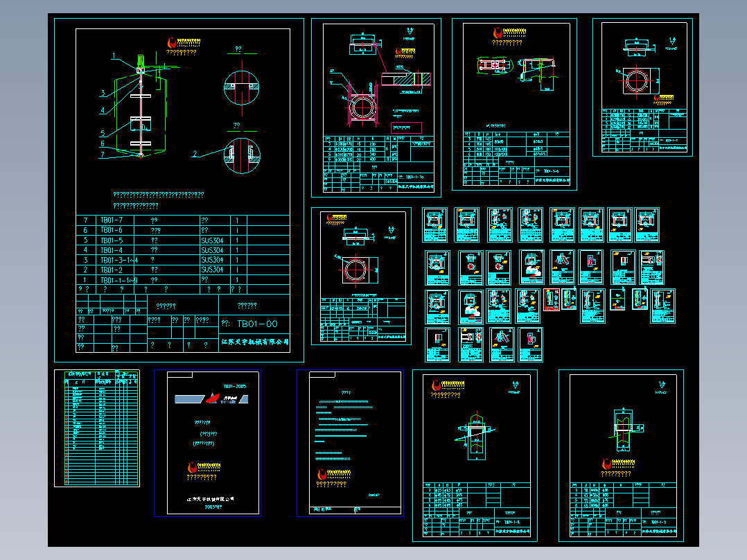Click "SUS304" in the TB01-3-1~4 row
This screenshot has width=747, height=560.
212,260
